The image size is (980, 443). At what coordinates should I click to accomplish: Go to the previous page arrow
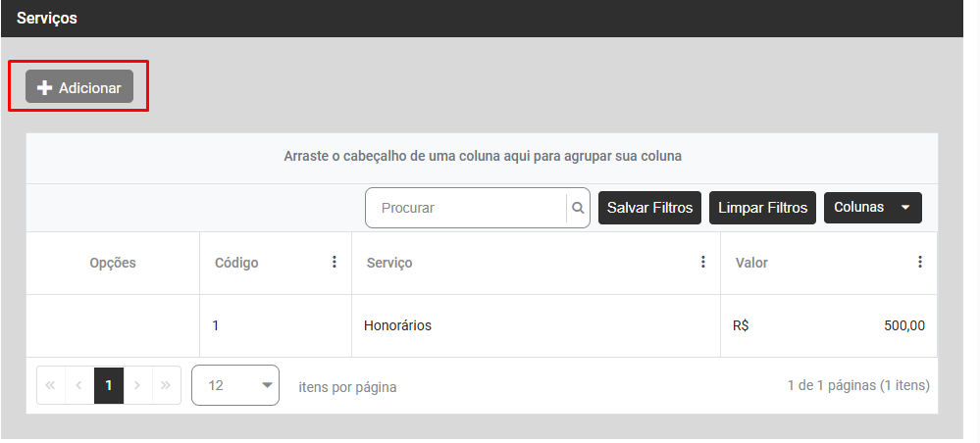(79, 385)
